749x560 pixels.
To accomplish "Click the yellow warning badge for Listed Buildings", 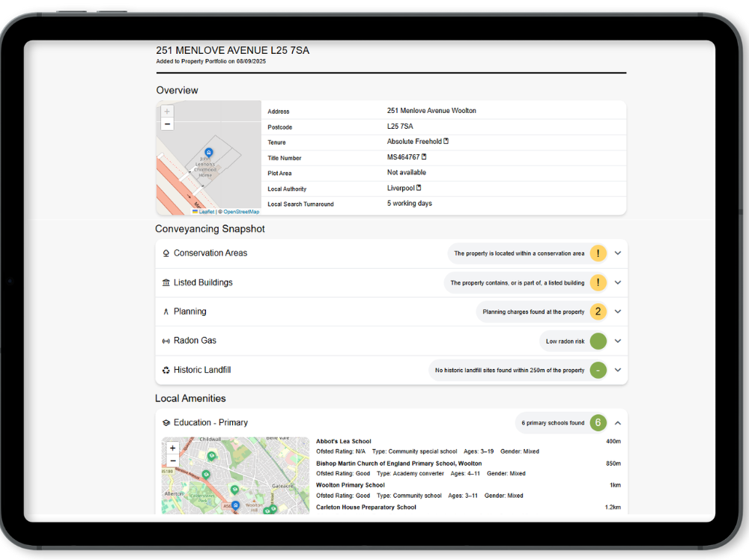I will (x=598, y=283).
